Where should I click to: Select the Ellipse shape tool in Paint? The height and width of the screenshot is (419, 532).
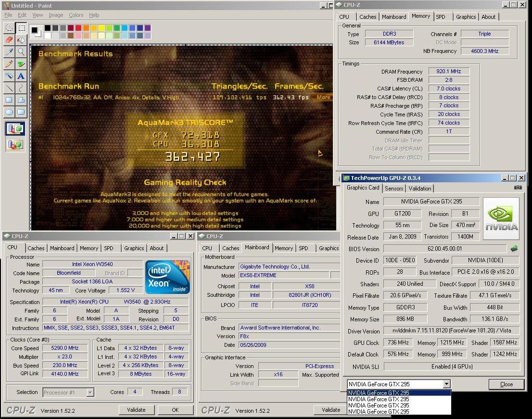9,112
